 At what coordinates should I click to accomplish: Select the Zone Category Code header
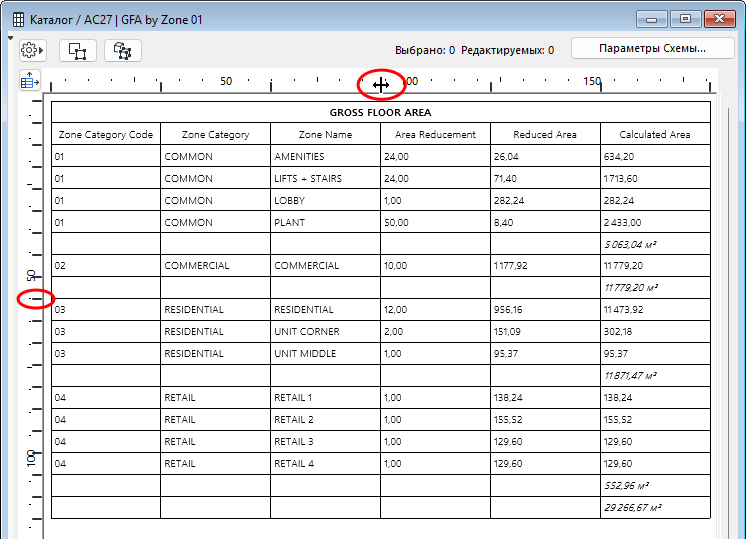(106, 134)
